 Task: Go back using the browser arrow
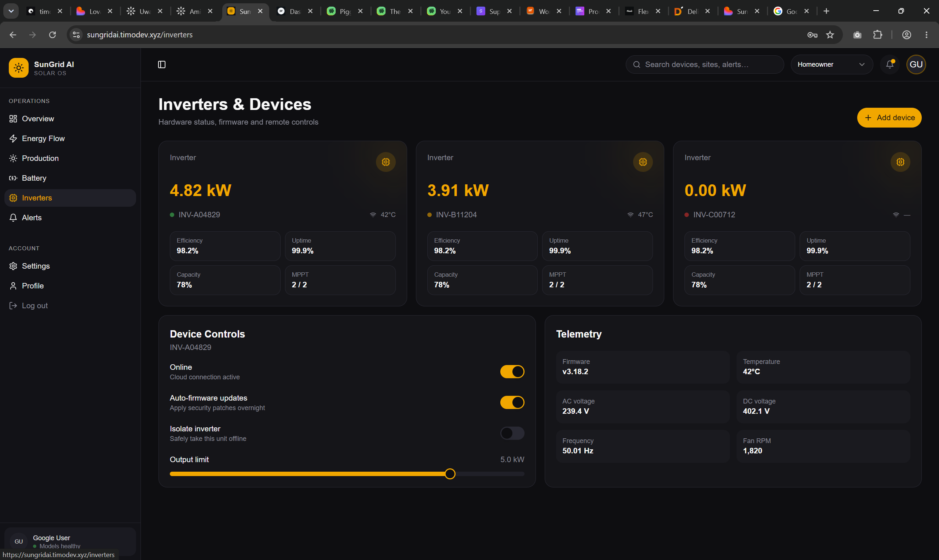tap(13, 35)
